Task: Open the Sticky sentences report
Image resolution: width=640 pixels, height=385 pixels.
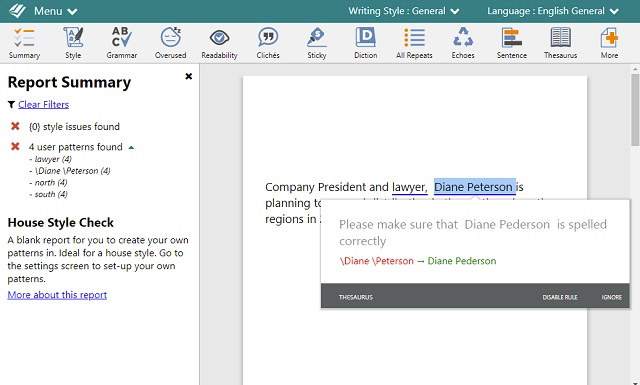Action: coord(317,43)
